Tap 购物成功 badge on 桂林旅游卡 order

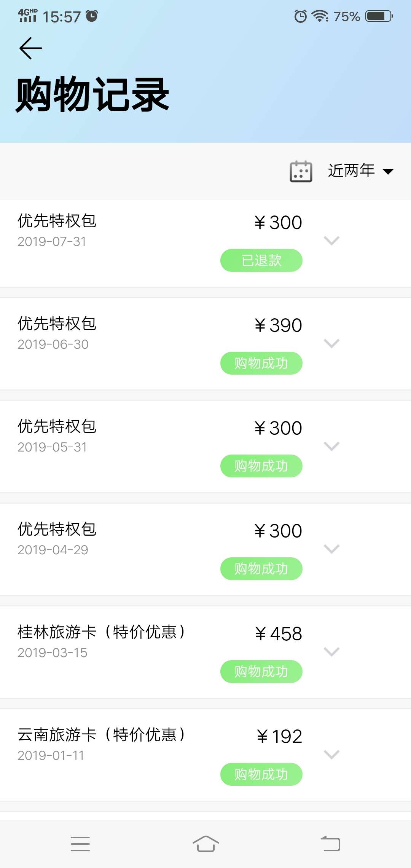(261, 672)
